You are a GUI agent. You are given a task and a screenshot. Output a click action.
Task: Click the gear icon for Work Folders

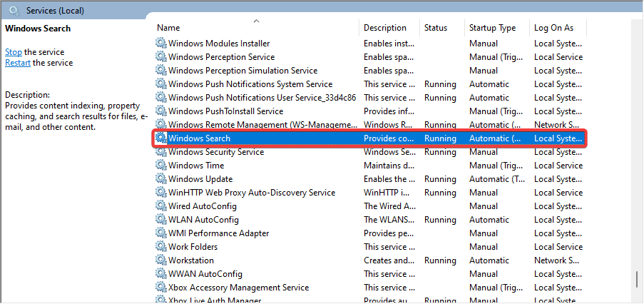coord(160,246)
